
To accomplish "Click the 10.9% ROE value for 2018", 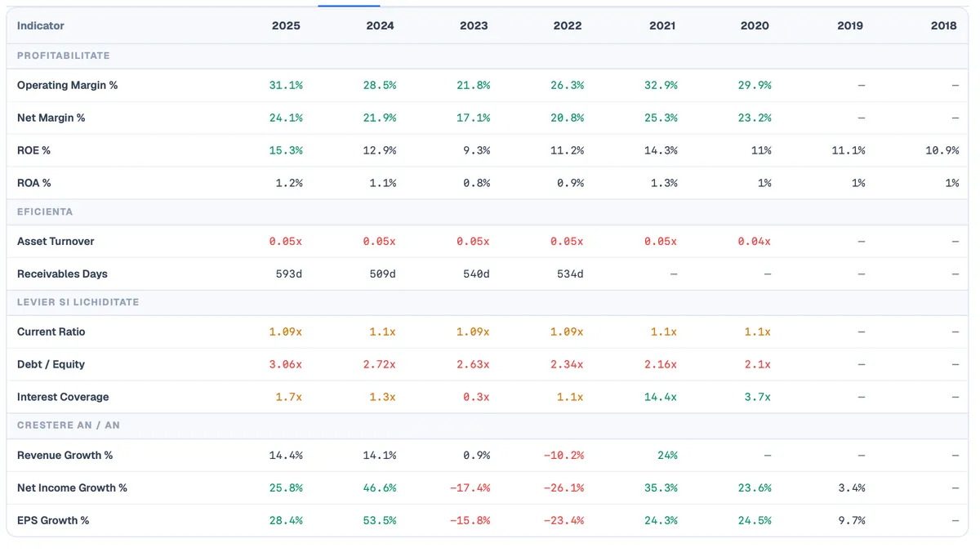I will click(x=942, y=150).
